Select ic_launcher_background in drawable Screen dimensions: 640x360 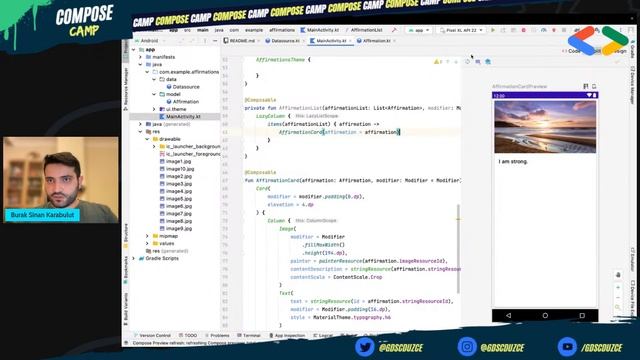[190, 147]
